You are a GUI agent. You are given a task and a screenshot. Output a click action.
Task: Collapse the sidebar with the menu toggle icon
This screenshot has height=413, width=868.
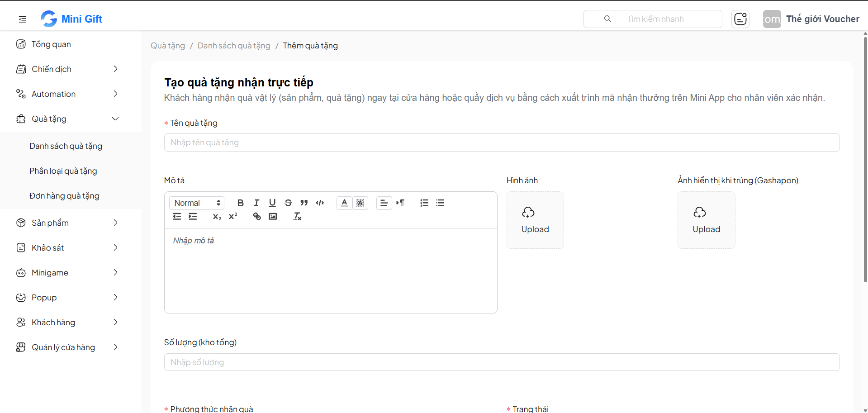pos(22,19)
